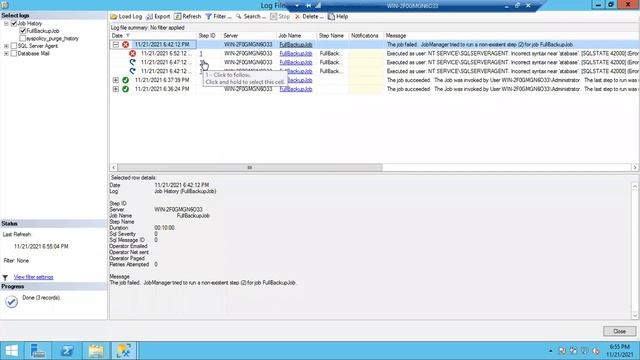Click the filter funnel icon beside View filter settings
This screenshot has width=640, height=360.
tap(5, 278)
